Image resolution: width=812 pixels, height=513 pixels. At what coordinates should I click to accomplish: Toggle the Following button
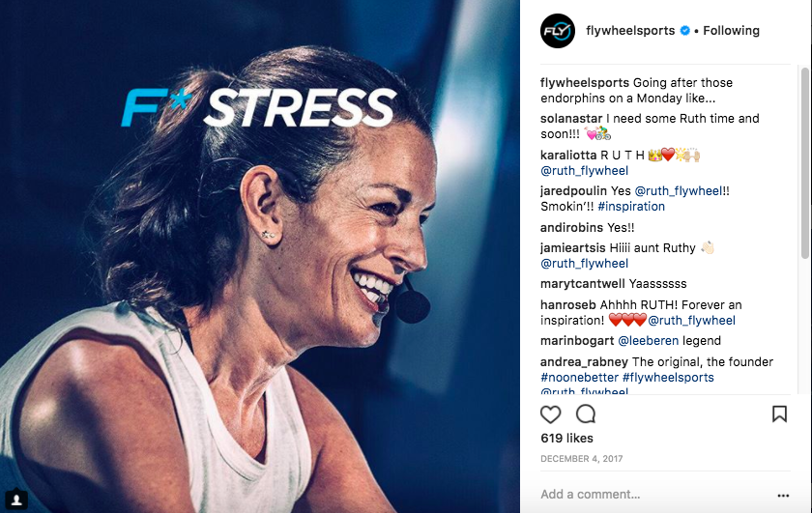[x=731, y=31]
